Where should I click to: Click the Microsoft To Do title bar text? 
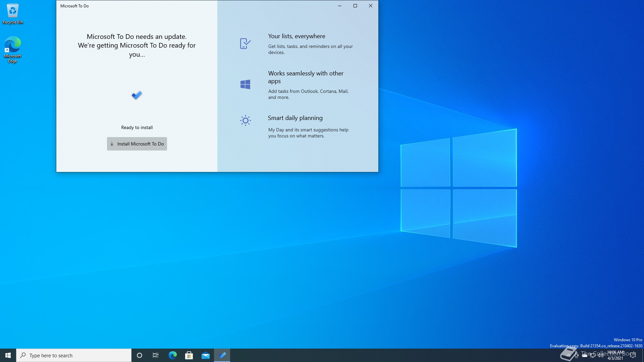pyautogui.click(x=74, y=6)
